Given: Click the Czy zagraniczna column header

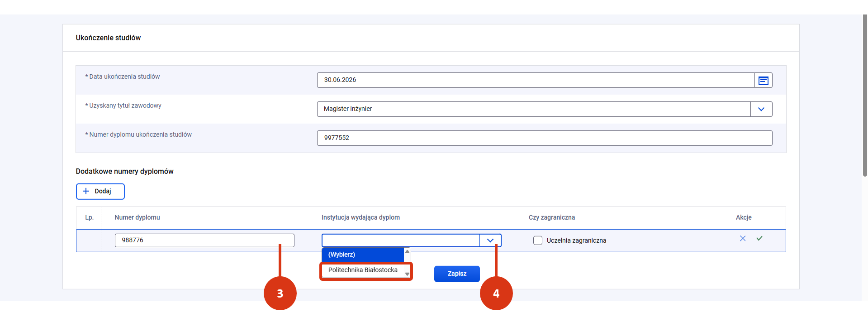Looking at the screenshot, I should coord(552,217).
